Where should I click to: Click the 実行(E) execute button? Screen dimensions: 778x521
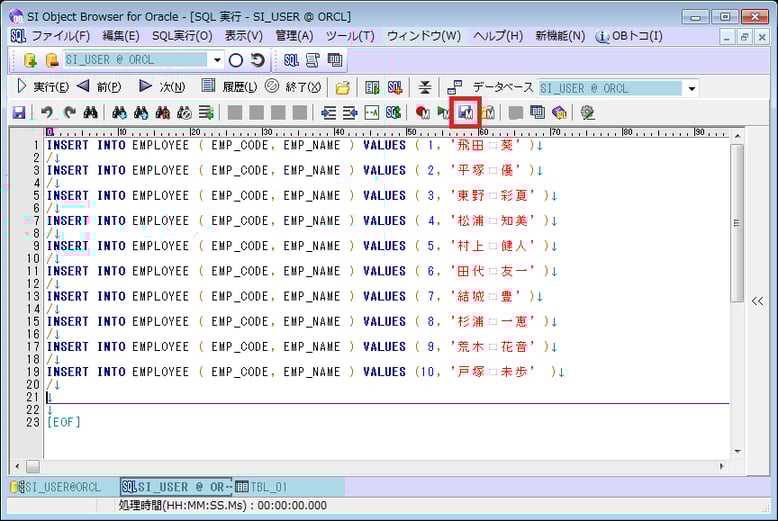pyautogui.click(x=42, y=87)
